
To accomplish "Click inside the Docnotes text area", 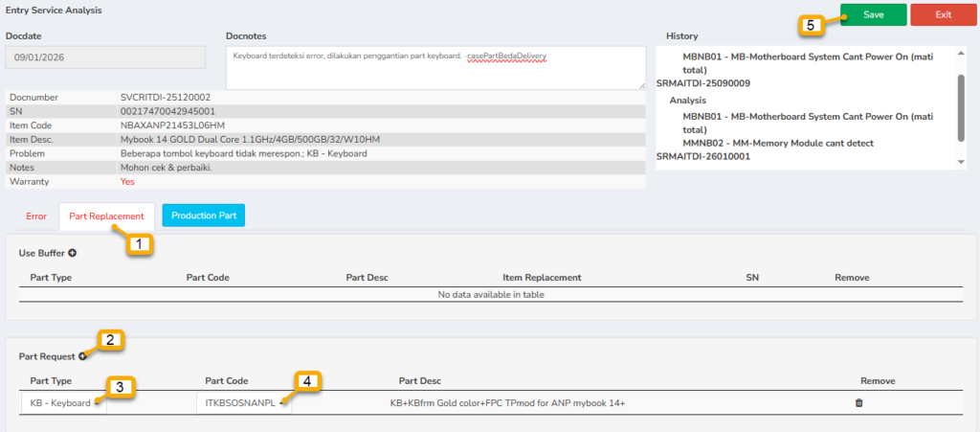I will click(435, 67).
